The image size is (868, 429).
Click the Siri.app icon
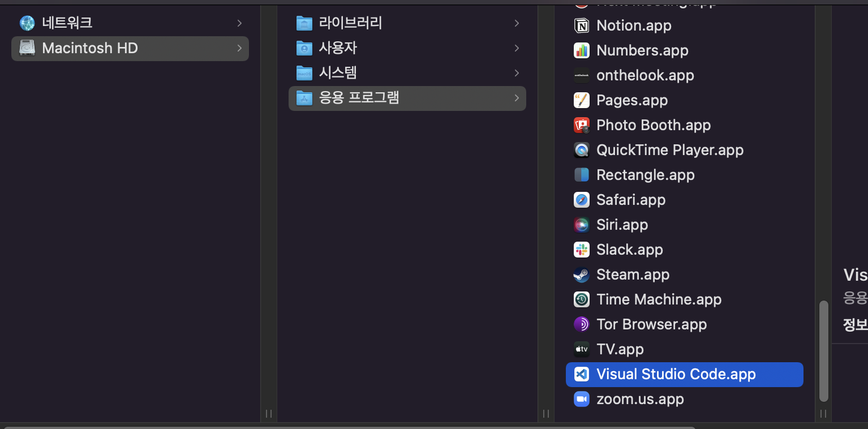point(581,225)
